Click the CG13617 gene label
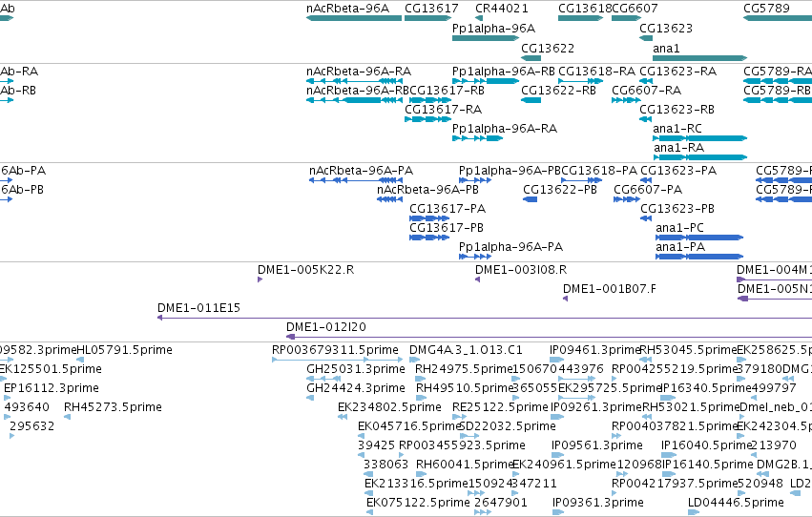 [x=431, y=9]
